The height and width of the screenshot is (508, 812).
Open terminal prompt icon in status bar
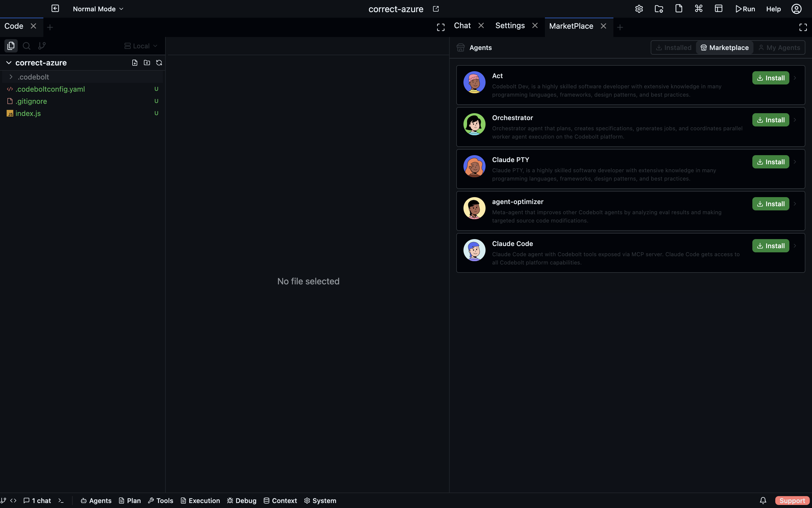[x=61, y=501]
